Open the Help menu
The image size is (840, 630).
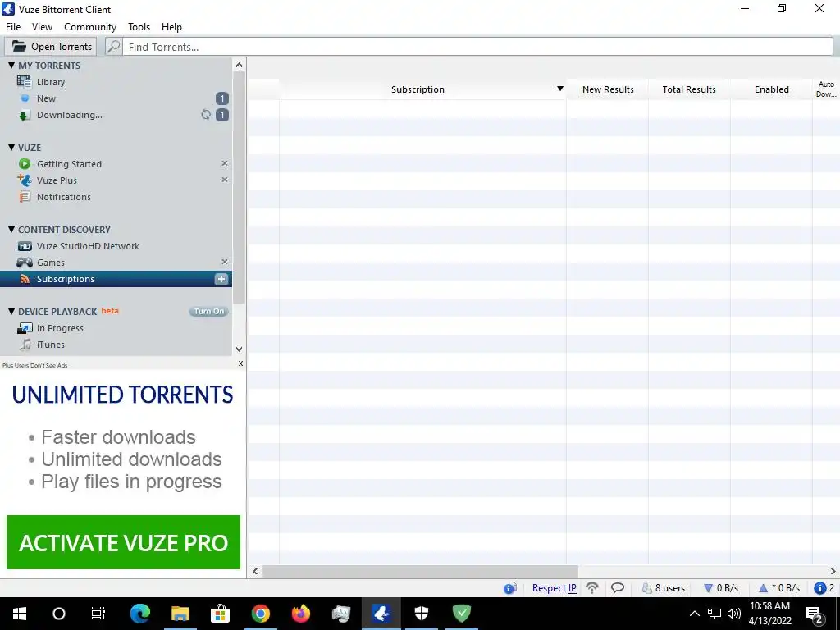(171, 27)
